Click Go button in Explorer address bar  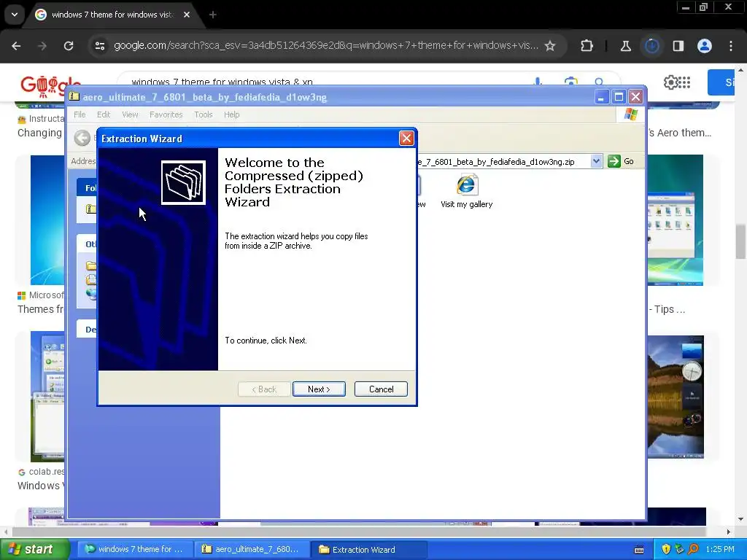[621, 161]
